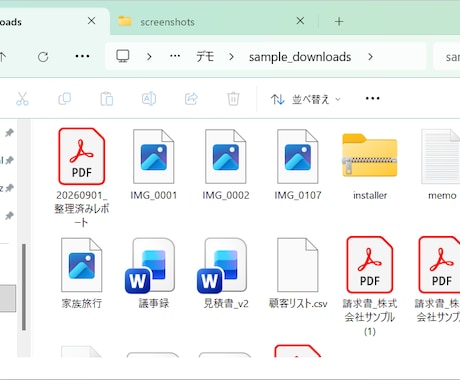This screenshot has width=460, height=380.
Task: Select the IMG_0001 image file
Action: (x=154, y=165)
